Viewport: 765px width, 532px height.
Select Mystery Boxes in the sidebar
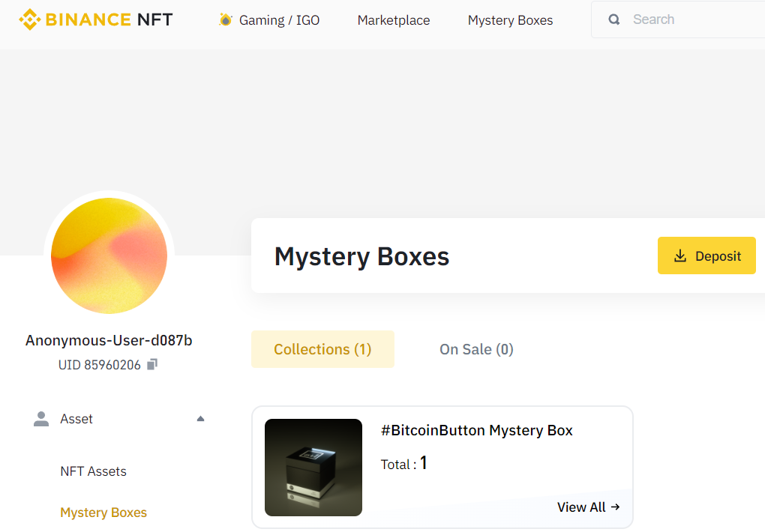(103, 513)
